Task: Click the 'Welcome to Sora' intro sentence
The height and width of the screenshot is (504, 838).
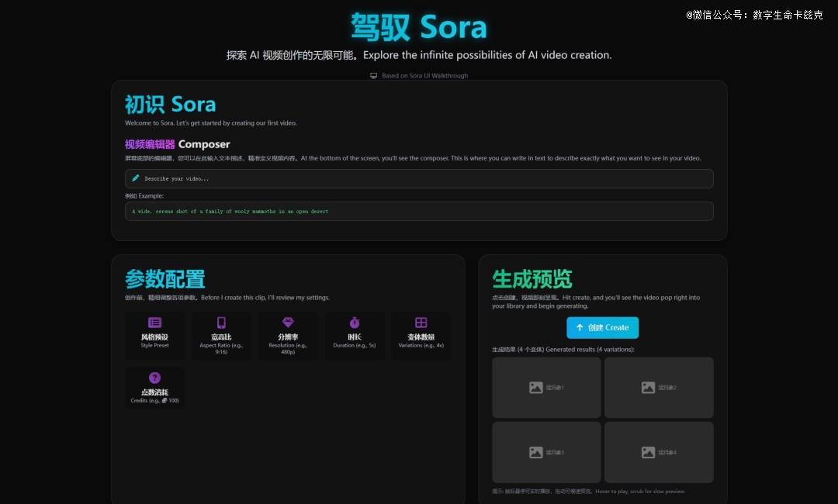Action: 211,123
